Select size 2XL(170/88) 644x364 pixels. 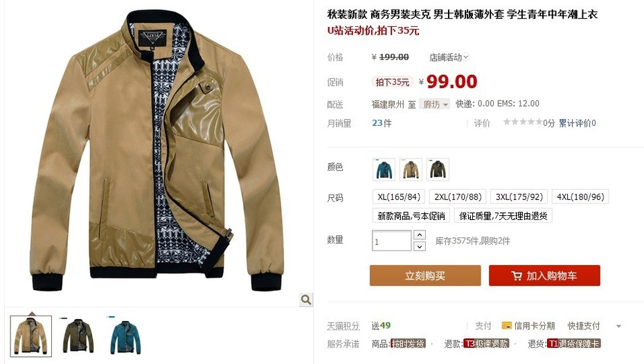pyautogui.click(x=458, y=197)
